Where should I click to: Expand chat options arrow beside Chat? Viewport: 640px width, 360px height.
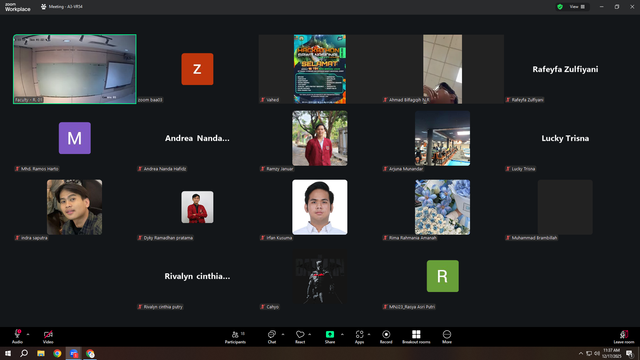(x=283, y=334)
